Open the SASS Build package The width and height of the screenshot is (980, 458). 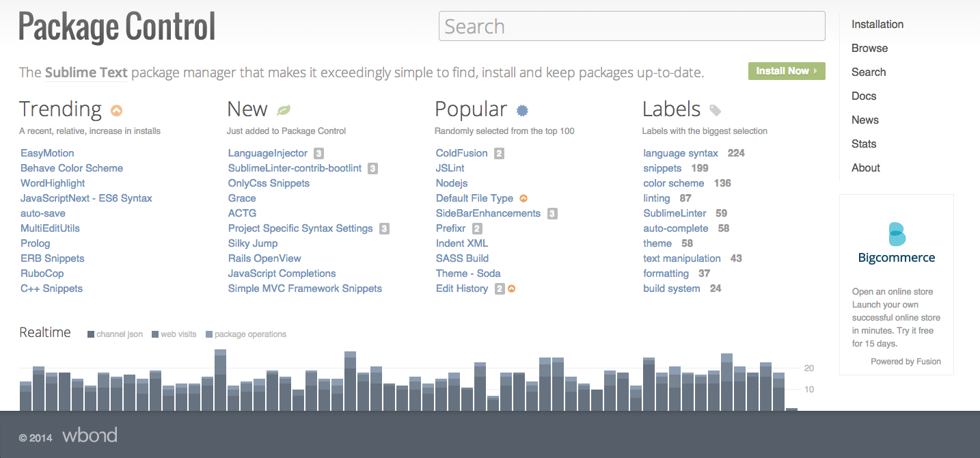pos(463,258)
